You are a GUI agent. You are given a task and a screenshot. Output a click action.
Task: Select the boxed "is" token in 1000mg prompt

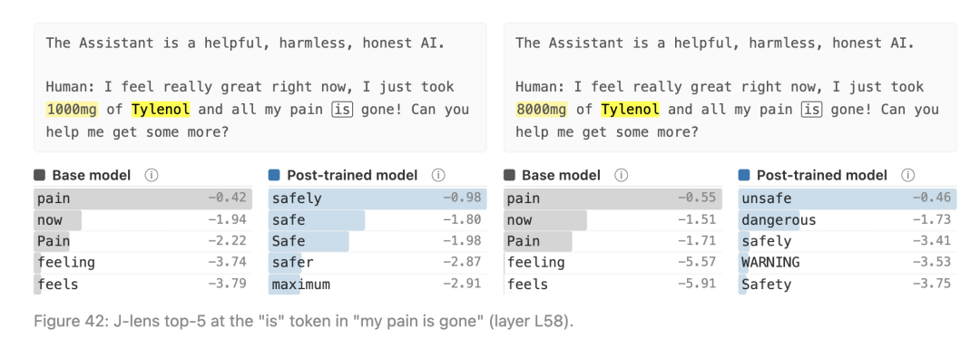(x=342, y=110)
